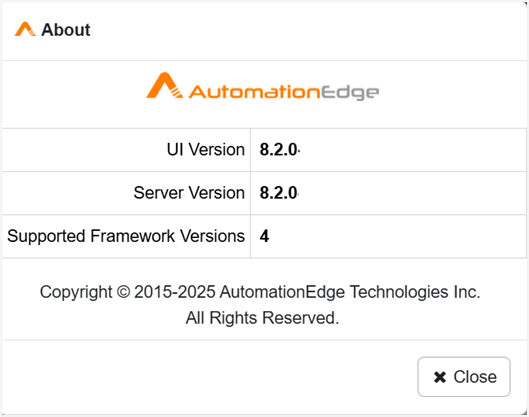Click the Supported Framework Versions value 4
The height and width of the screenshot is (417, 529).
[264, 236]
